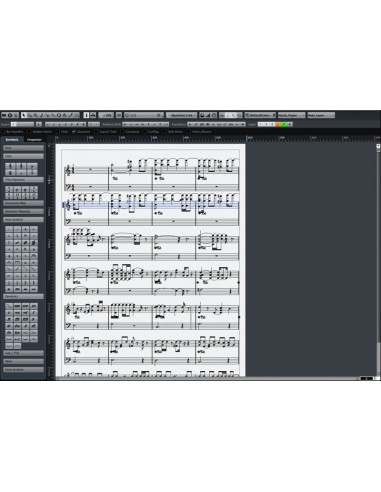
Task: Click the round info icon in top toolbar
Action: coord(10,115)
